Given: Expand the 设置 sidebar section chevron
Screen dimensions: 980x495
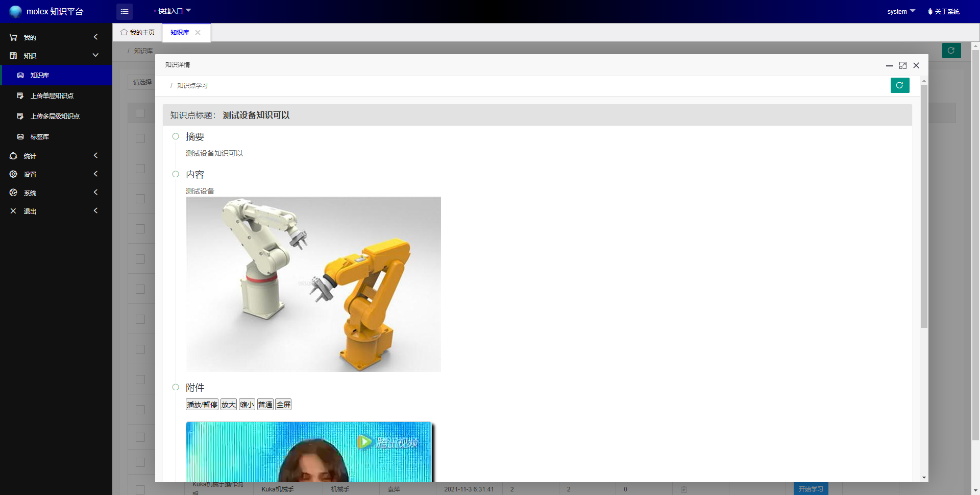Looking at the screenshot, I should click(95, 174).
